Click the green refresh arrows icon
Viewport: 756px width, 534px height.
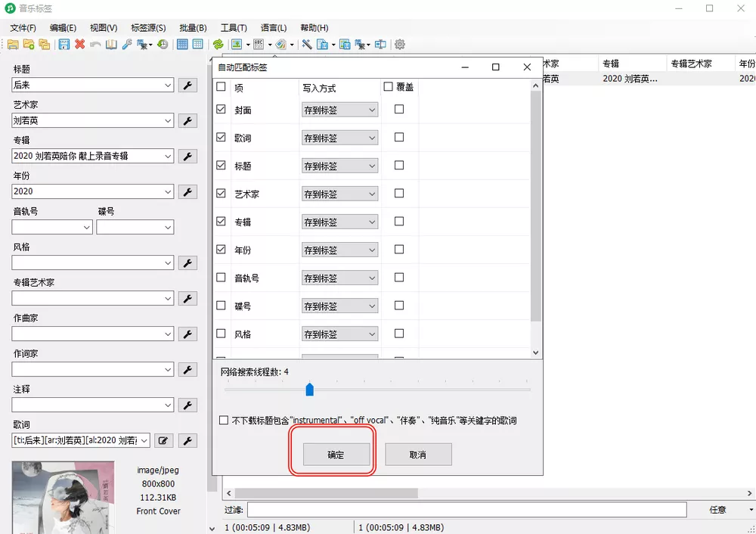click(x=218, y=45)
